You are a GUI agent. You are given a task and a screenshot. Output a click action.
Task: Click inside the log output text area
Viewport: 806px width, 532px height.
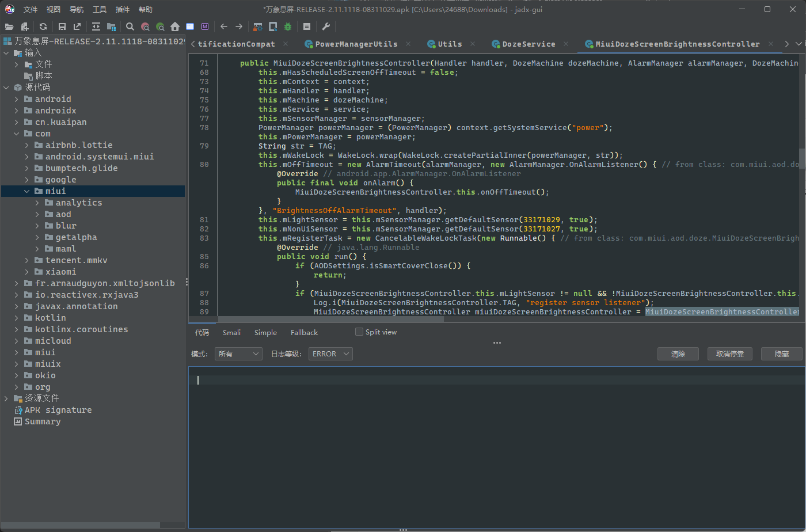click(495, 449)
